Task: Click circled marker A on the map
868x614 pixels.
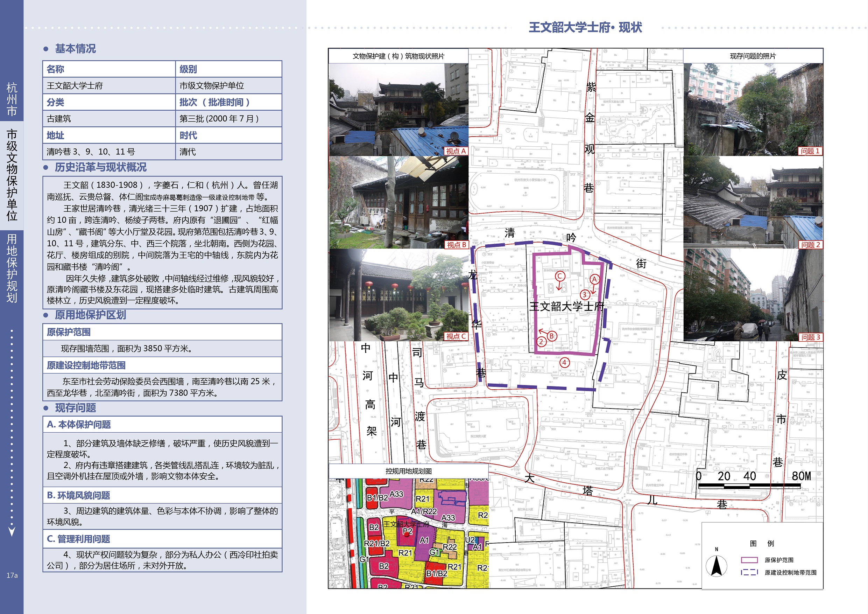Action: 594,279
